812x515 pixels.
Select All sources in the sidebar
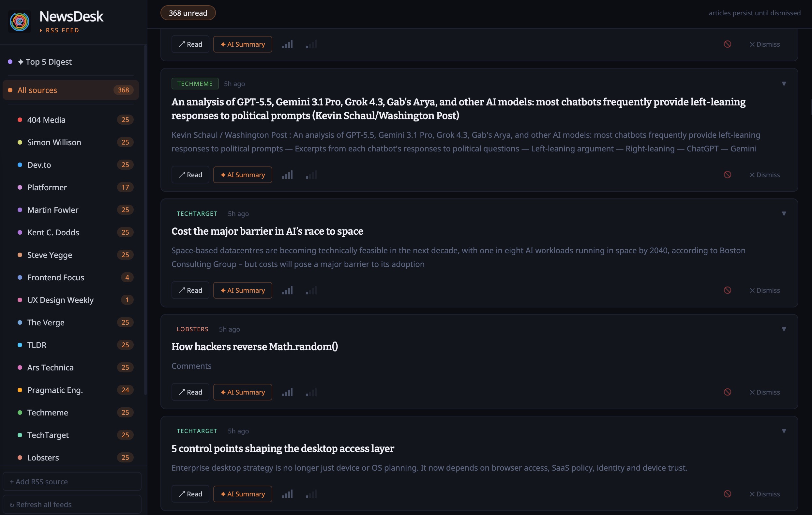click(71, 90)
